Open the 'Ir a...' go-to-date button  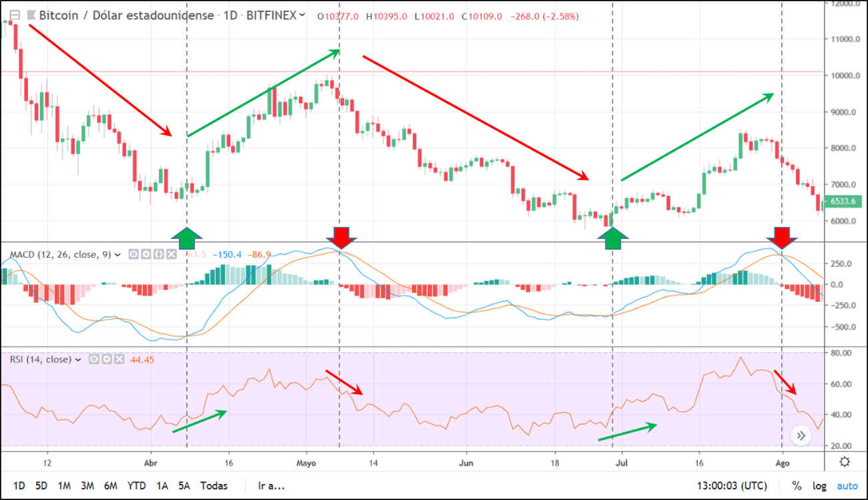coord(271,485)
